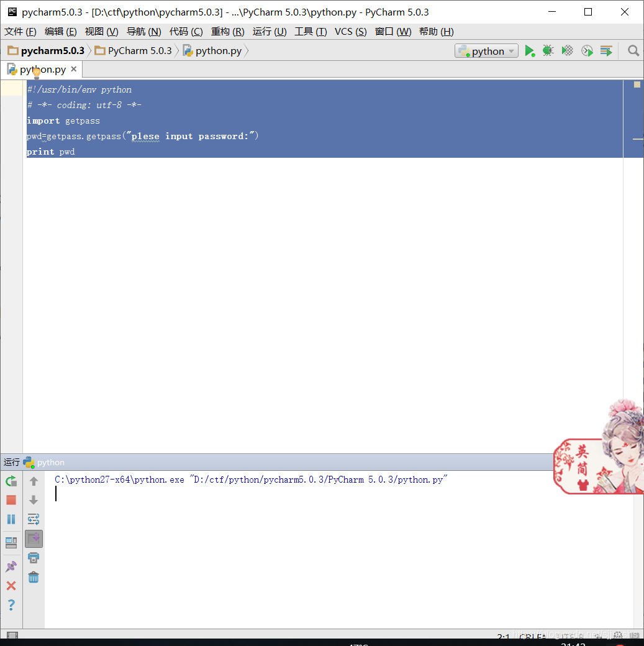Select python.py breadcrumb in navigation bar

pos(212,51)
